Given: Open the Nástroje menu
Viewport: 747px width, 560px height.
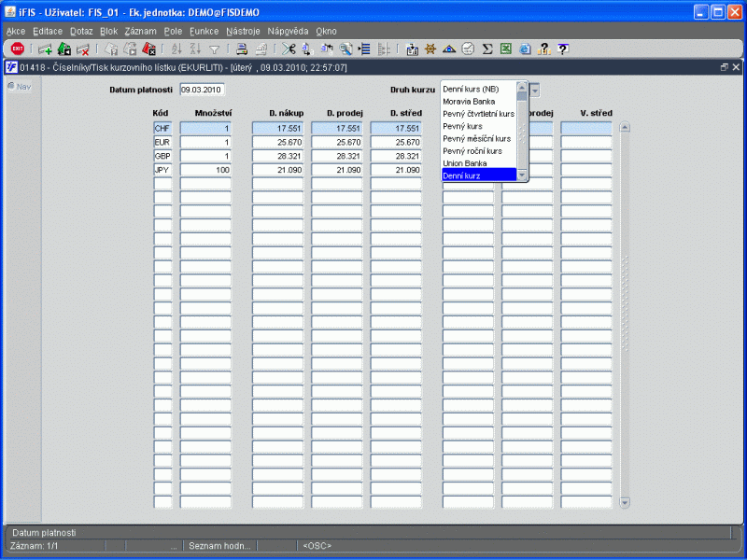Looking at the screenshot, I should coord(244,31).
